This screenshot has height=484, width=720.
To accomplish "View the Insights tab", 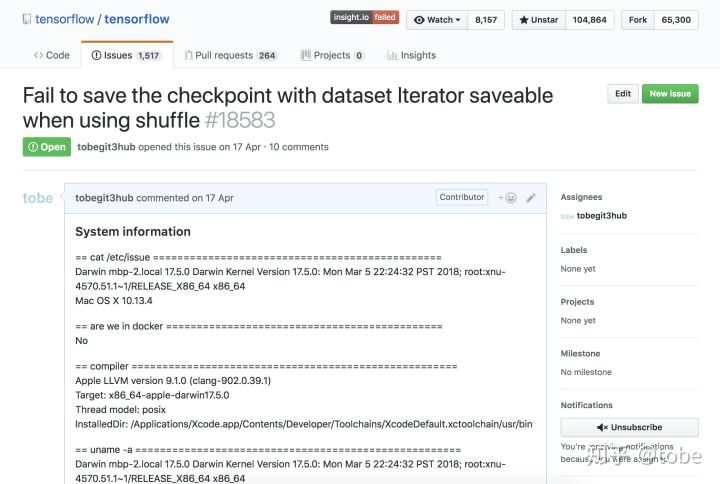I will point(411,56).
